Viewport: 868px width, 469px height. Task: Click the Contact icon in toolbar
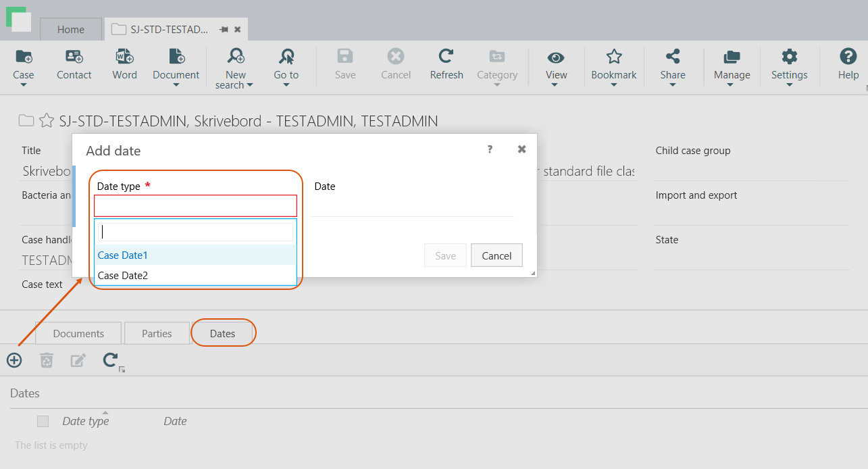click(74, 57)
